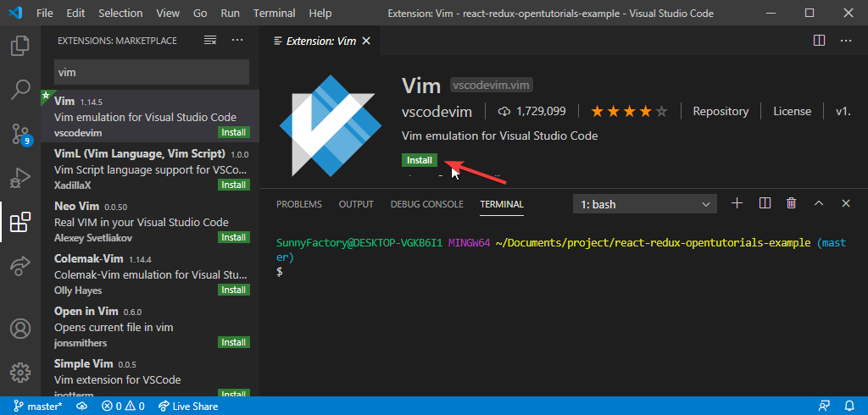Open the Manage gear icon
The image size is (868, 415).
[x=20, y=373]
